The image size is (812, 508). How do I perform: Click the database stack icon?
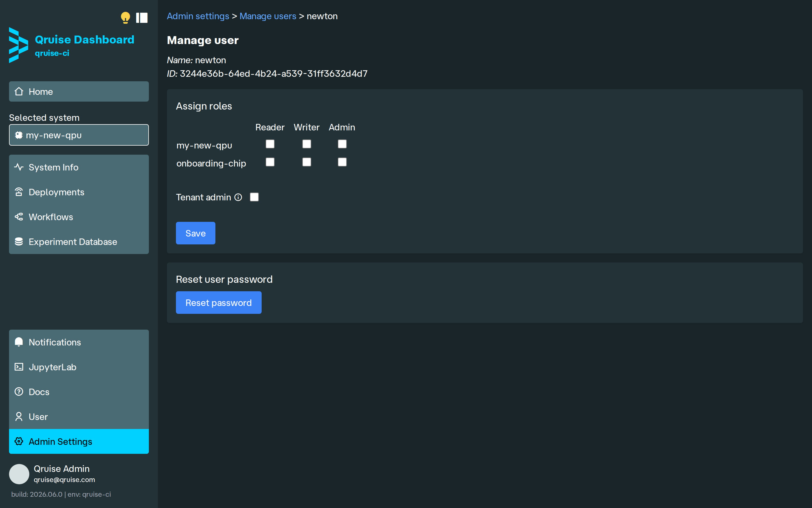[19, 242]
